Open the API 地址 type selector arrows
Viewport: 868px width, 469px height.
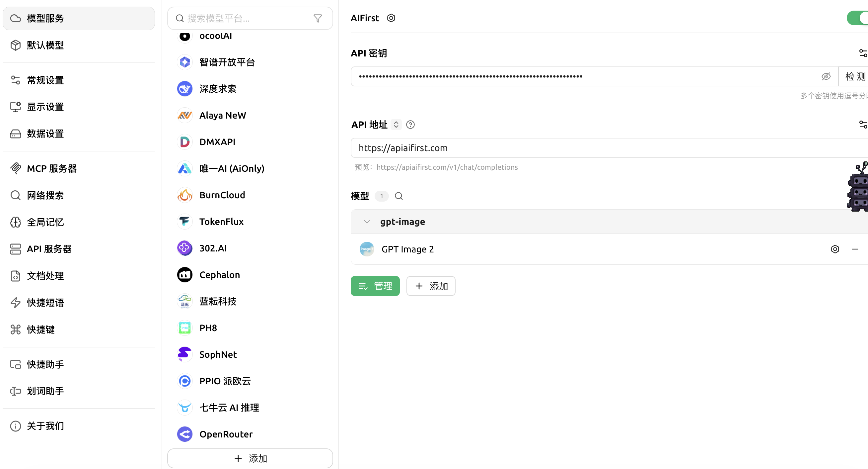[396, 125]
